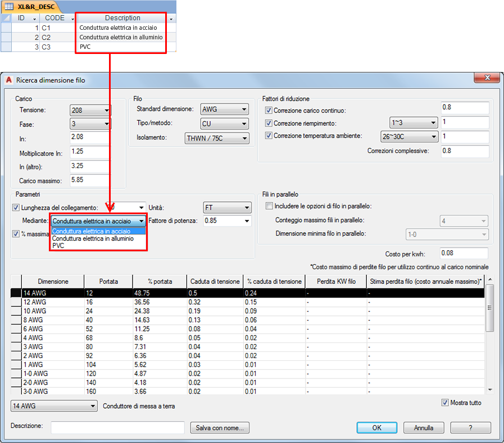
Task: Select the 2-0 AWG row
Action: tap(247, 382)
